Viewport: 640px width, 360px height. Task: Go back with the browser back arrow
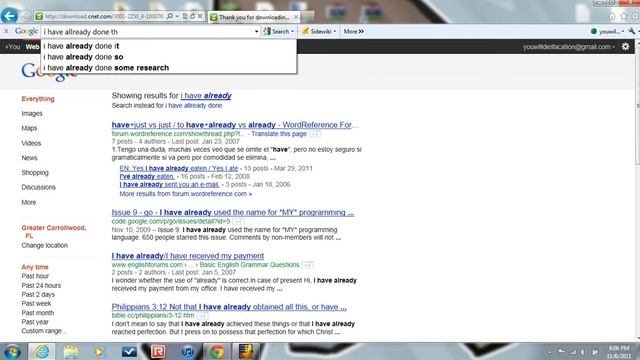tap(9, 16)
